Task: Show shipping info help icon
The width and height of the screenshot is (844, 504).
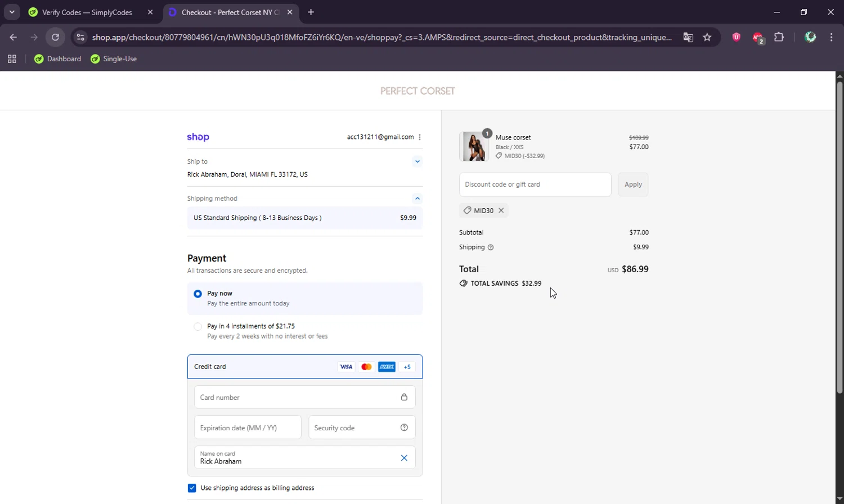Action: pos(491,247)
